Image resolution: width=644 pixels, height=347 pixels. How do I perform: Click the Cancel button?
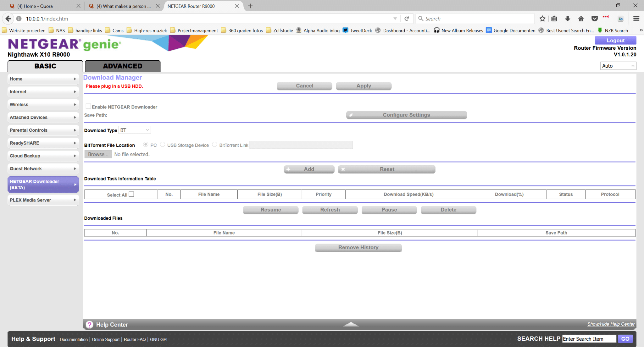point(304,86)
